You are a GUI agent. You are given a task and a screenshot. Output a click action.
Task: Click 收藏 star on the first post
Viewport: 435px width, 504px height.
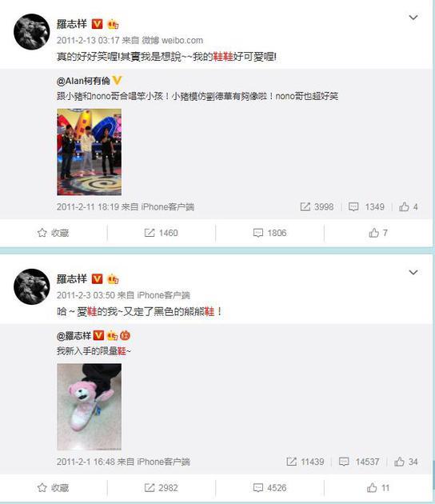53,233
